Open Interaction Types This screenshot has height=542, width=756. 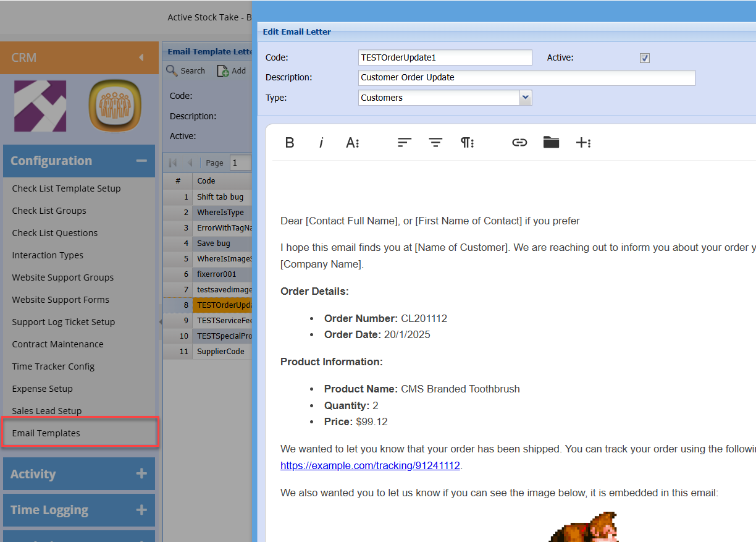tap(48, 255)
